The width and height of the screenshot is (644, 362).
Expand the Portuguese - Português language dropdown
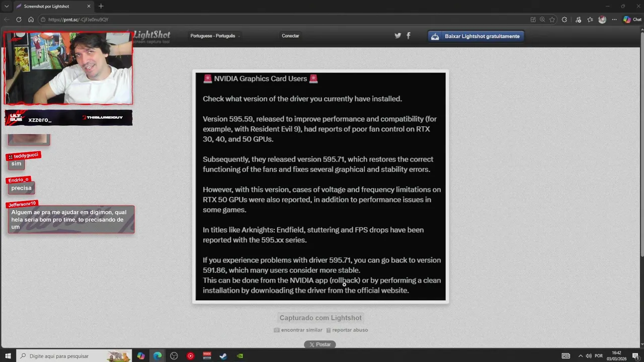(x=215, y=36)
